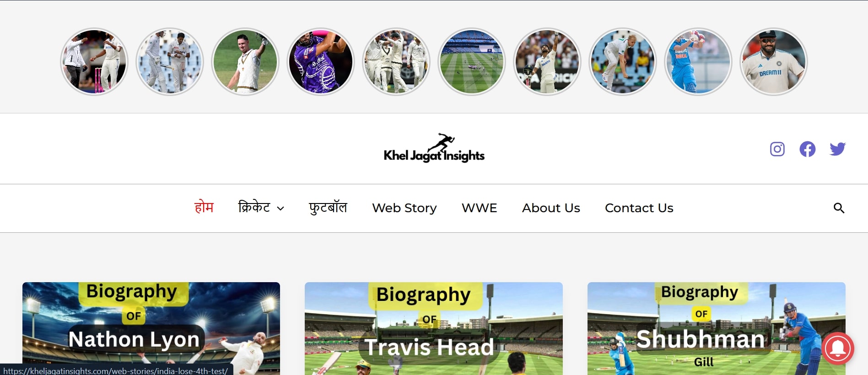Open the Facebook page icon
The height and width of the screenshot is (375, 868).
[807, 149]
